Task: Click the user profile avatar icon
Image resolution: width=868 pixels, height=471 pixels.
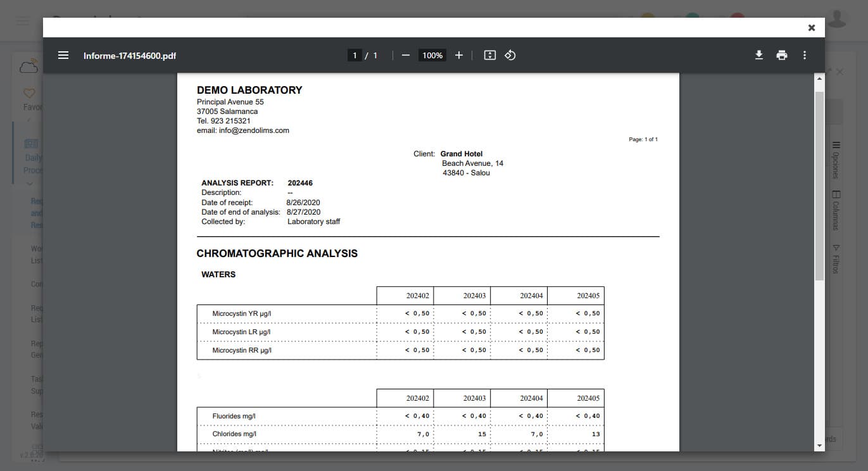Action: [838, 20]
